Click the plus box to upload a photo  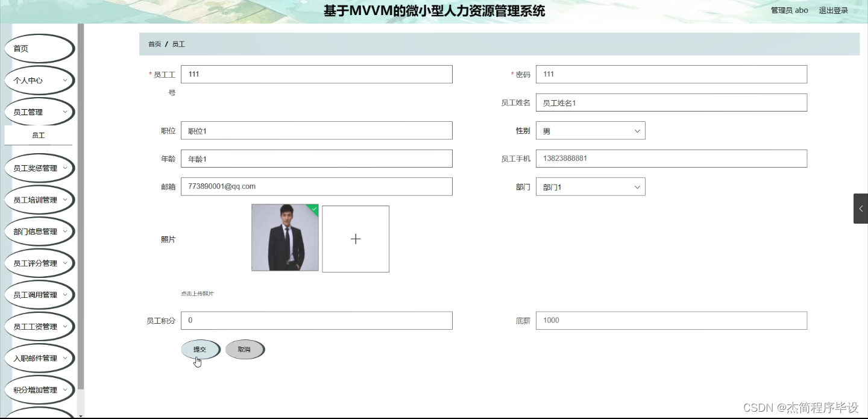coord(355,238)
